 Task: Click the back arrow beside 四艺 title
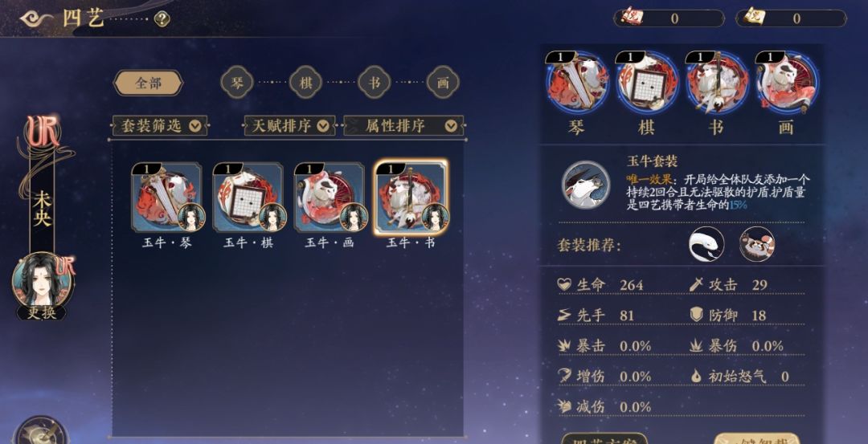coord(36,18)
